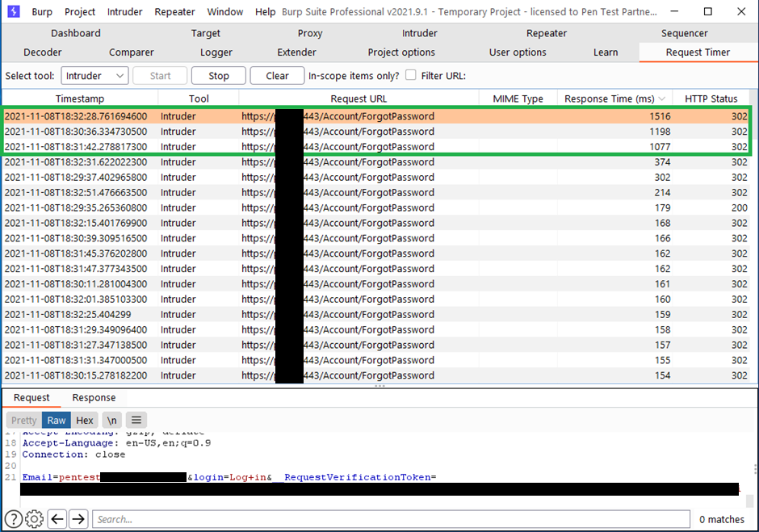Click the HTTP Status column header
Image resolution: width=759 pixels, height=532 pixels.
[x=711, y=98]
